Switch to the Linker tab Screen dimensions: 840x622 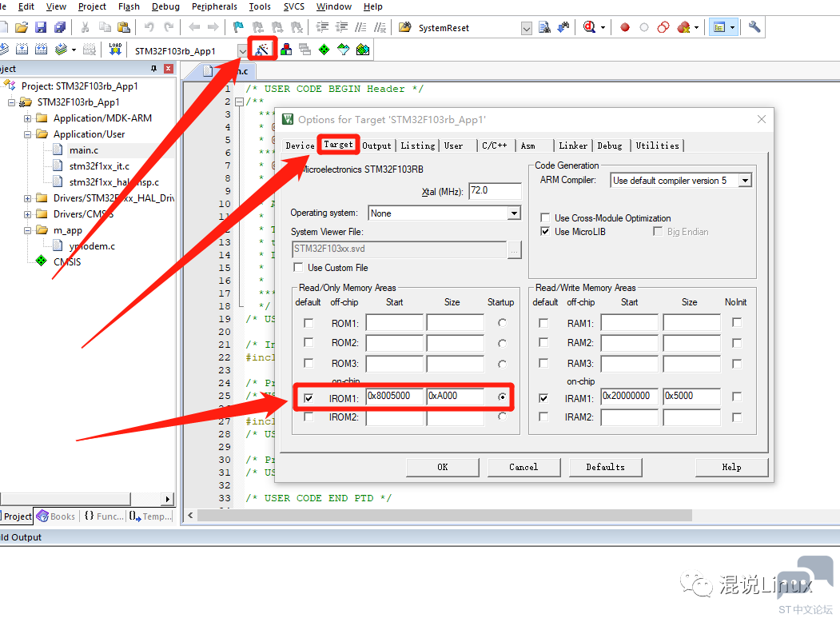click(x=573, y=146)
